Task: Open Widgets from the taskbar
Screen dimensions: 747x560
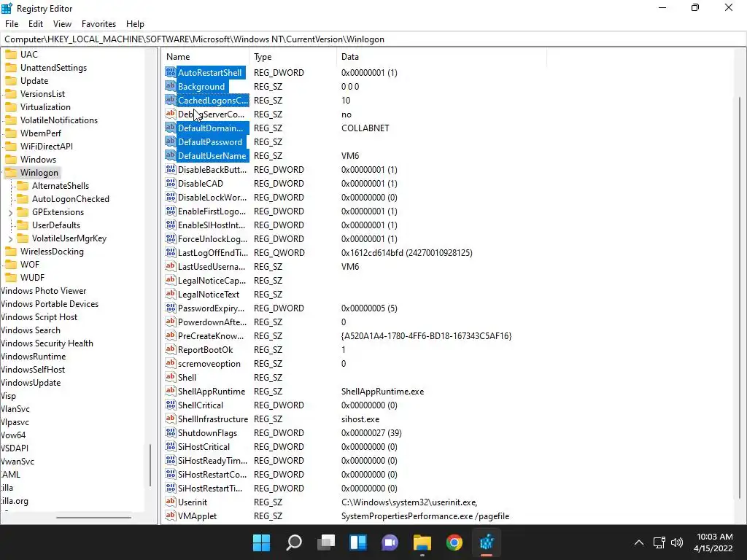Action: pyautogui.click(x=357, y=542)
